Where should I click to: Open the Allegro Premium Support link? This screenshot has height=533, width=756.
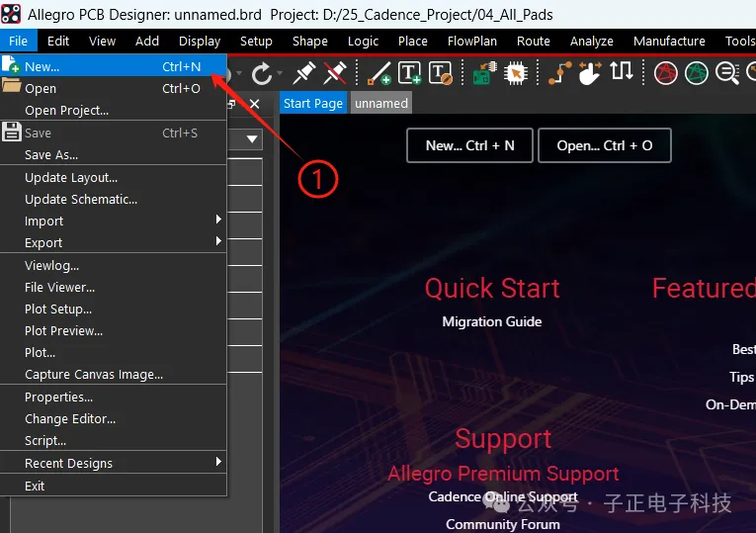[x=503, y=474]
